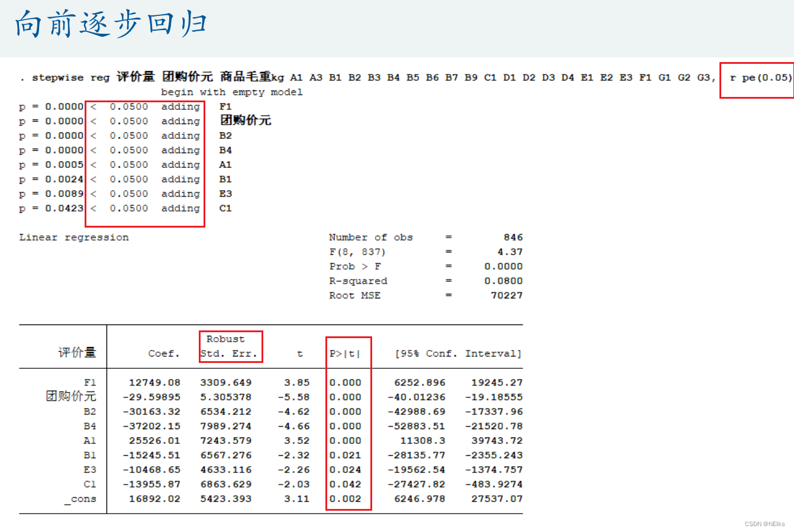
Task: Click p-value 0.002 in _cons row
Action: 345,499
